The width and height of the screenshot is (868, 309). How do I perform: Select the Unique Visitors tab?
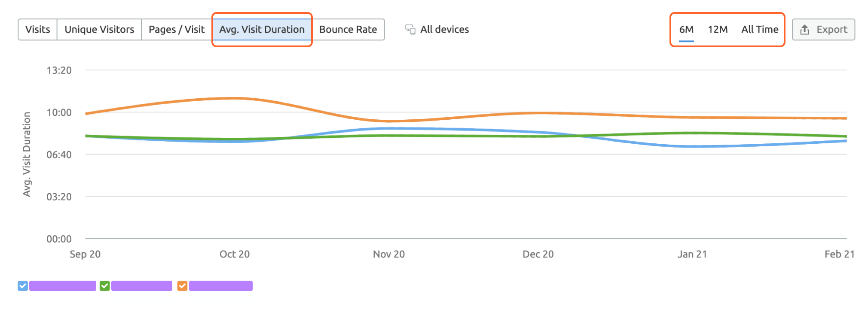click(x=99, y=30)
